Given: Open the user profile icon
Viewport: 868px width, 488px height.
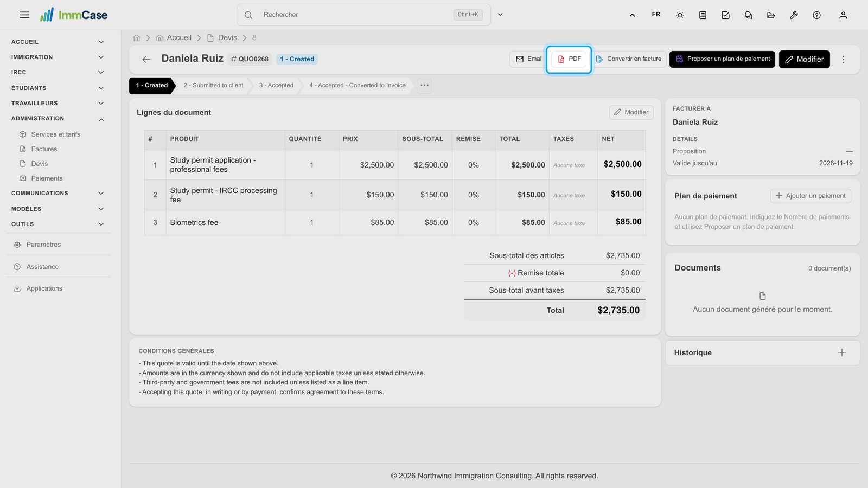Looking at the screenshot, I should (843, 15).
